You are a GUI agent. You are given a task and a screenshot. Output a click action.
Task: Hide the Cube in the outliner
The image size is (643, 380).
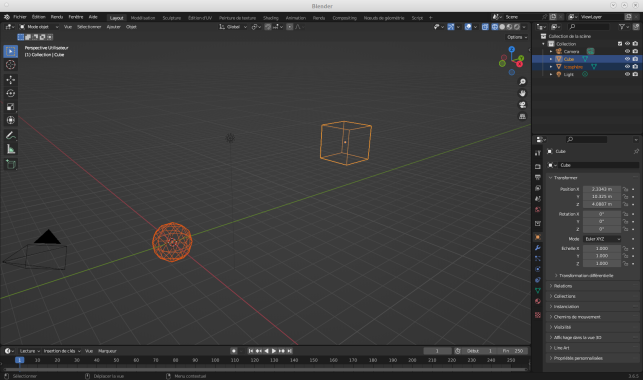click(x=627, y=59)
